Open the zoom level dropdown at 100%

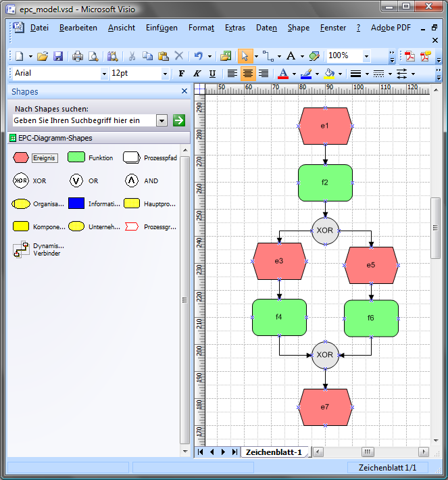click(366, 56)
